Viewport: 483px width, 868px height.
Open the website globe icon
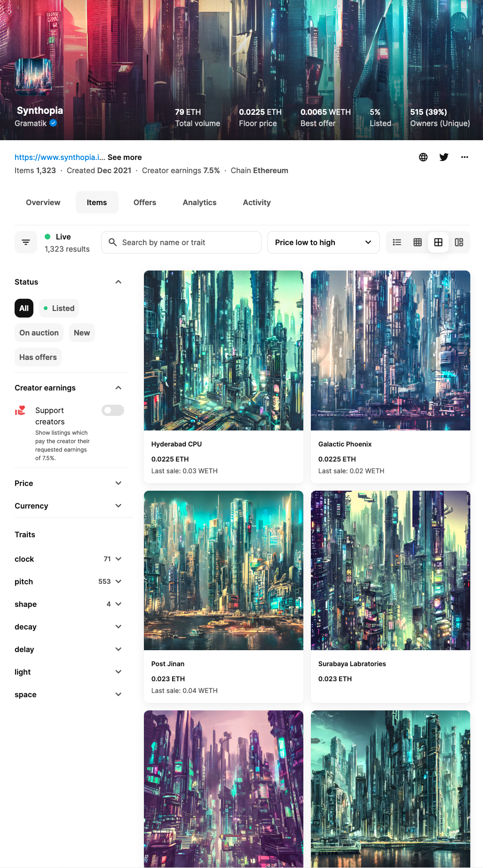[x=423, y=157]
